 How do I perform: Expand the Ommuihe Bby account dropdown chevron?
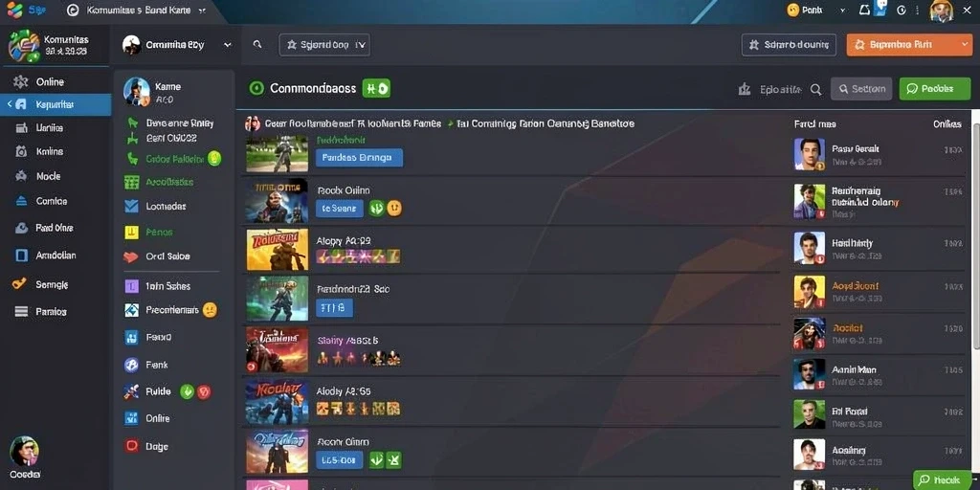[228, 45]
